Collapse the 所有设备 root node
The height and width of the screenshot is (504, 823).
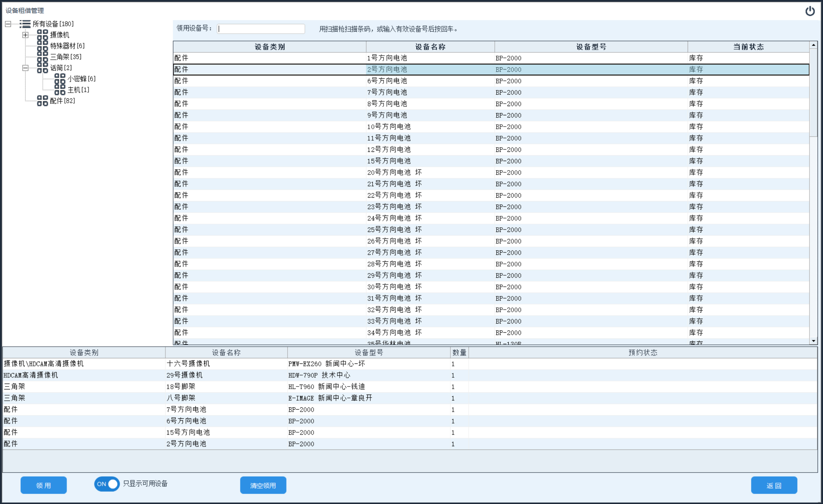click(x=8, y=24)
